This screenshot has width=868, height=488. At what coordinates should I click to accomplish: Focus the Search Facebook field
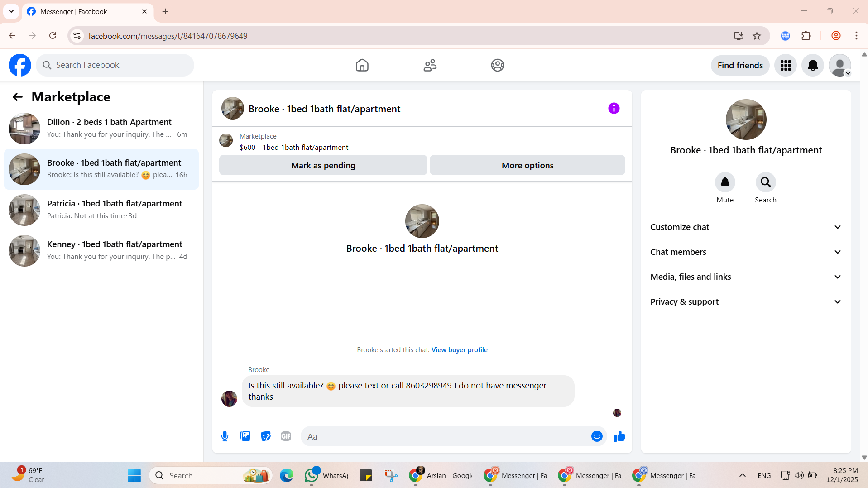point(115,65)
